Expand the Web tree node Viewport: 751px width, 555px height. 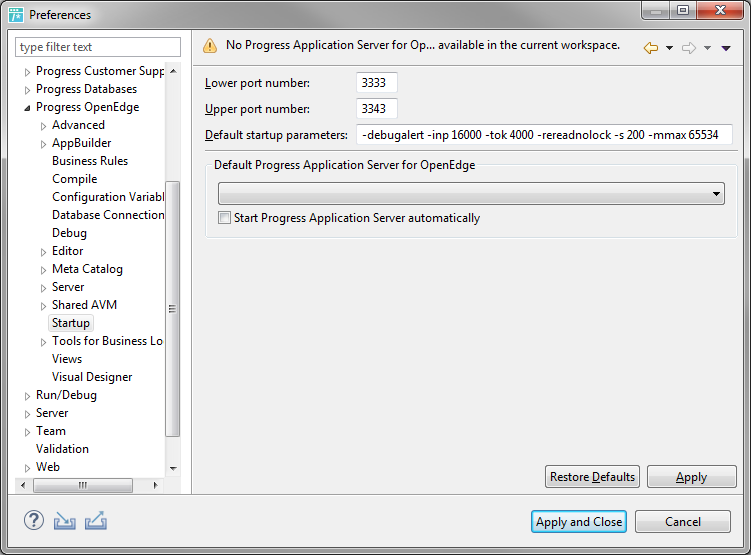[27, 468]
